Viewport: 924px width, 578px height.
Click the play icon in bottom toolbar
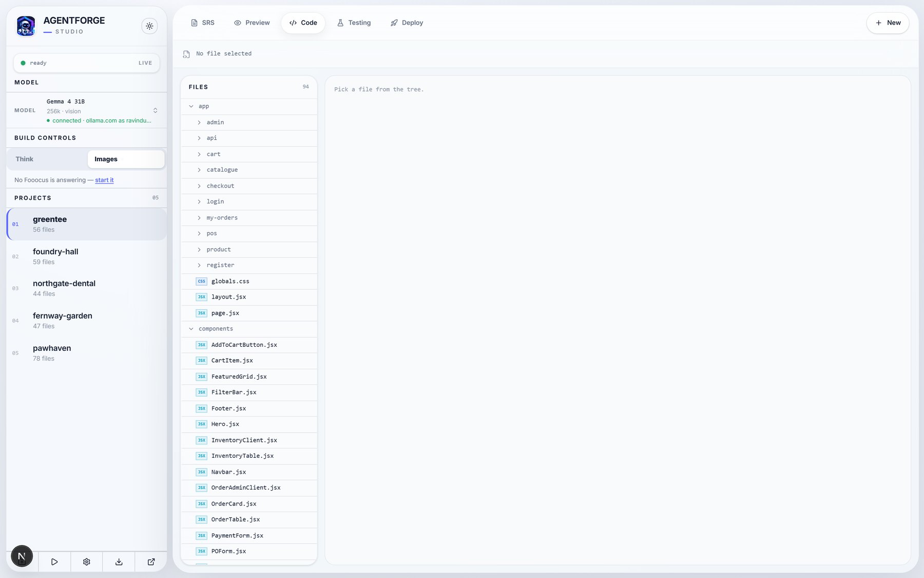click(x=54, y=562)
